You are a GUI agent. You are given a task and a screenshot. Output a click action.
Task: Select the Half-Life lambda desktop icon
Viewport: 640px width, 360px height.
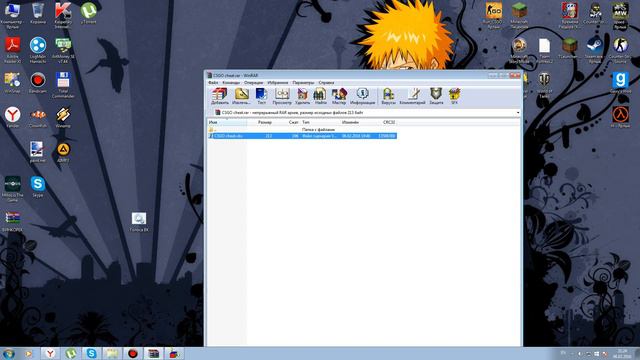point(620,118)
